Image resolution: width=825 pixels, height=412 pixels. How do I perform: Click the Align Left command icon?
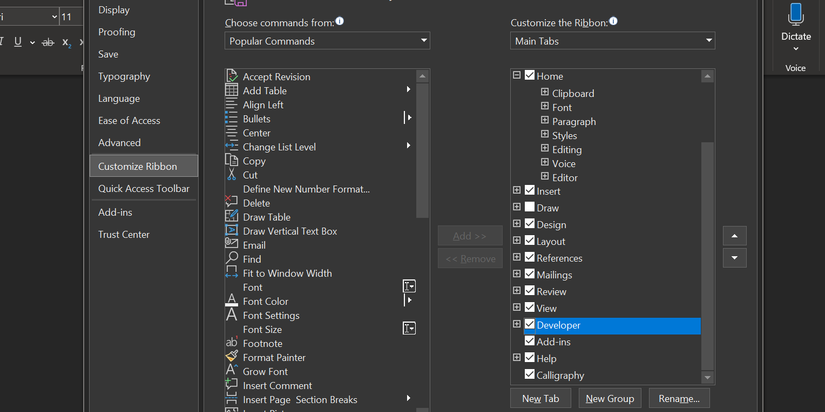point(232,105)
